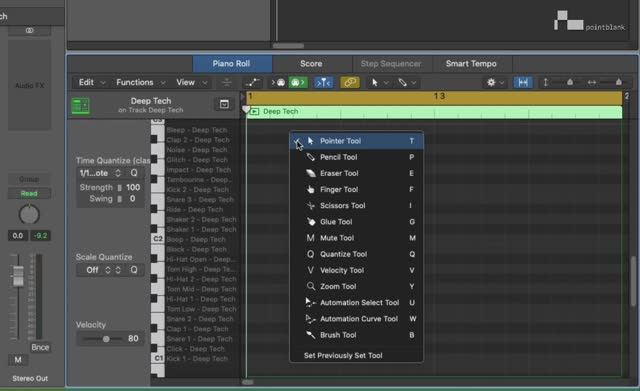Image resolution: width=640 pixels, height=391 pixels.
Task: Click the stereo link icon on channel strip
Action: click(29, 30)
